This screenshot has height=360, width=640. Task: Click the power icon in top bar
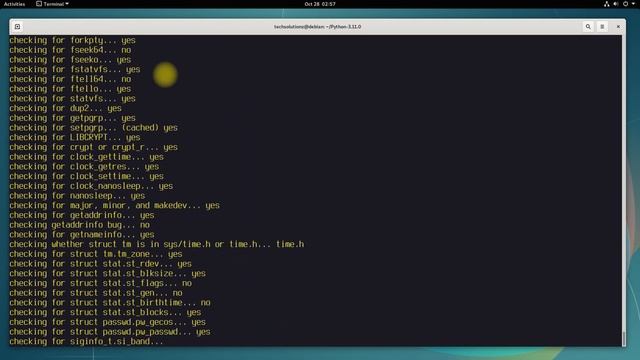[625, 4]
